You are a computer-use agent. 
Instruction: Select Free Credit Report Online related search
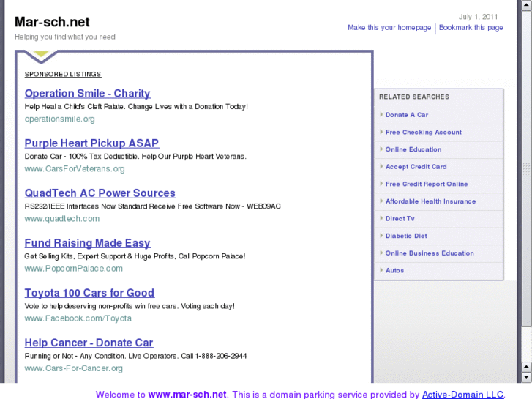pos(427,184)
